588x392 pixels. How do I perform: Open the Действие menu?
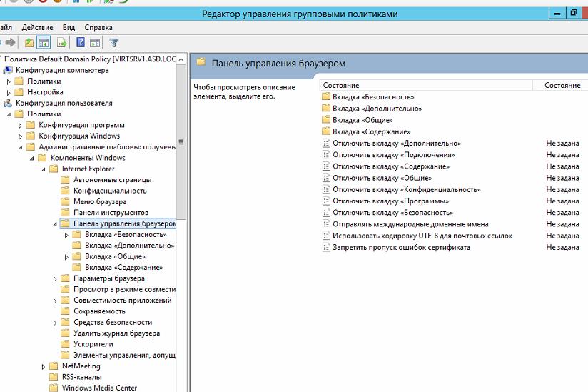click(38, 27)
